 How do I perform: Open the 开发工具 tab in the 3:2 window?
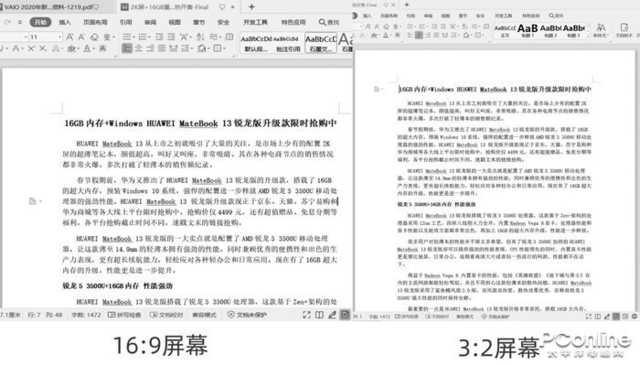tap(503, 16)
